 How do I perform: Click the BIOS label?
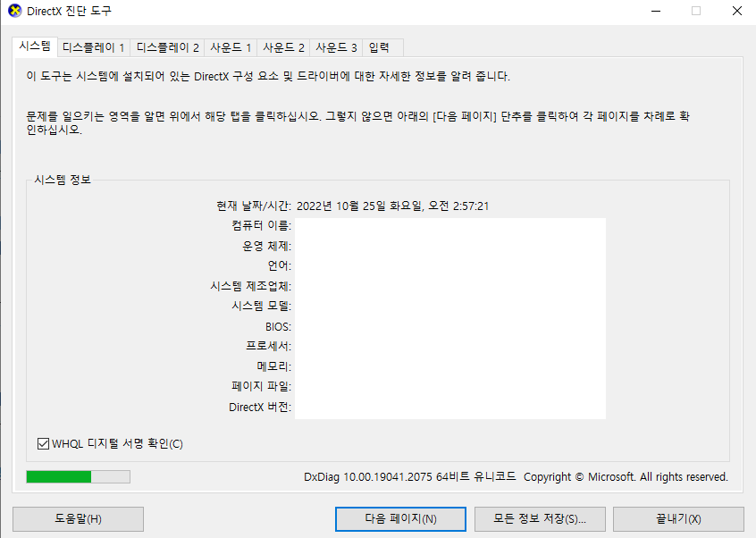(278, 327)
